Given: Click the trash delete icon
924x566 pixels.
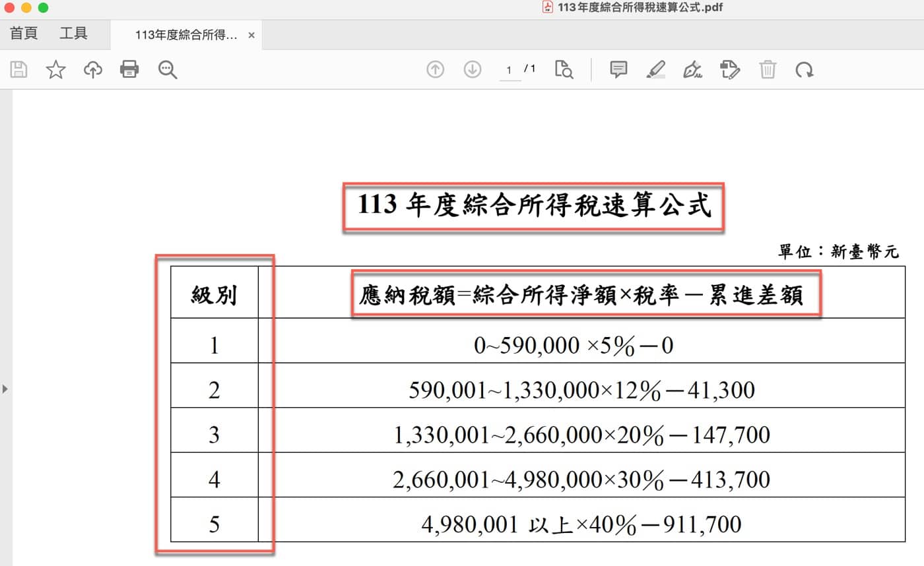Looking at the screenshot, I should (x=768, y=69).
